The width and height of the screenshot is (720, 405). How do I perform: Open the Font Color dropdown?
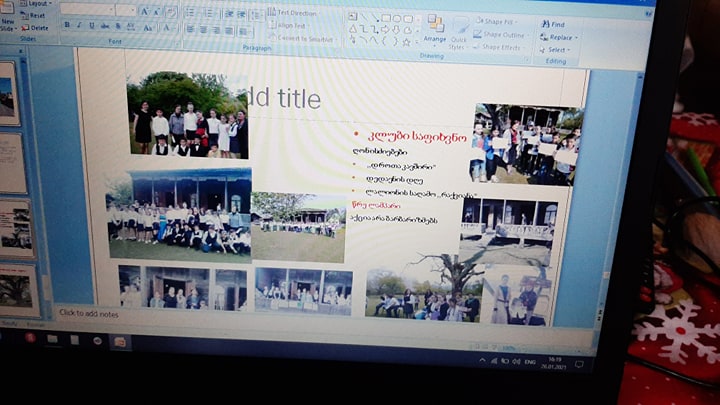tap(168, 28)
